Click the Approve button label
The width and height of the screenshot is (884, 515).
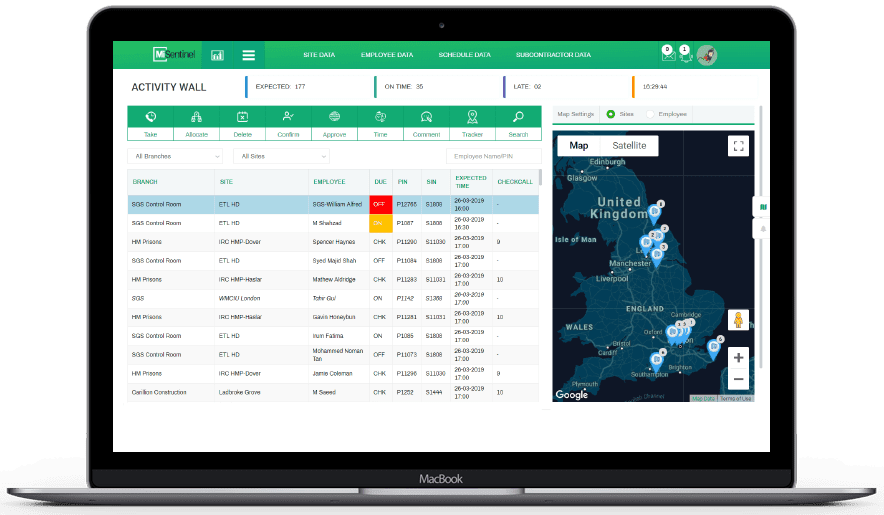[334, 134]
